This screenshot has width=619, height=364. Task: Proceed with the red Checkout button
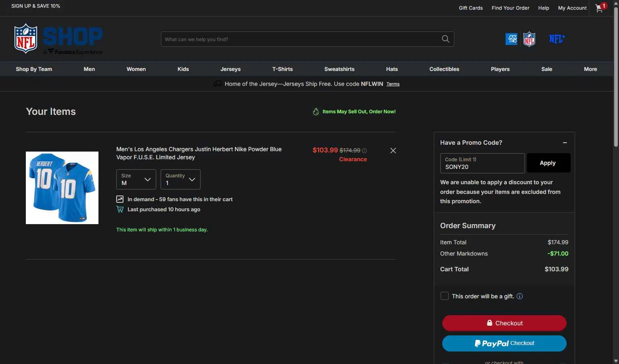pos(504,323)
